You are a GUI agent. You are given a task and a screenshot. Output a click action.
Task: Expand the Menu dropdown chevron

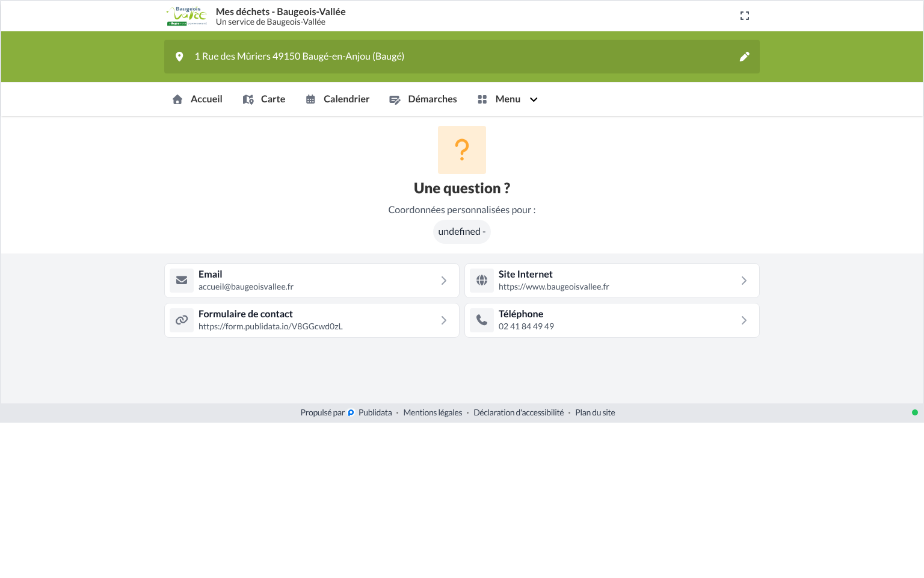(534, 99)
